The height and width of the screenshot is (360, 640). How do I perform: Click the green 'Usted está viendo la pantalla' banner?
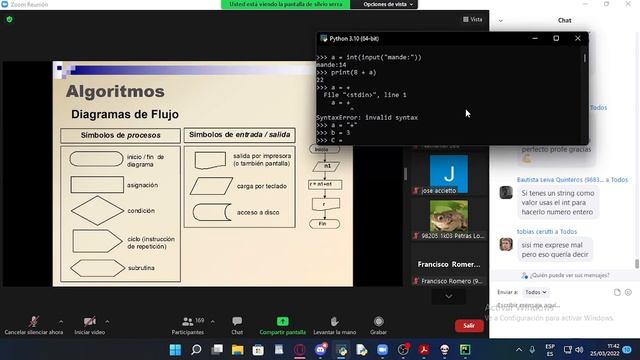point(285,4)
